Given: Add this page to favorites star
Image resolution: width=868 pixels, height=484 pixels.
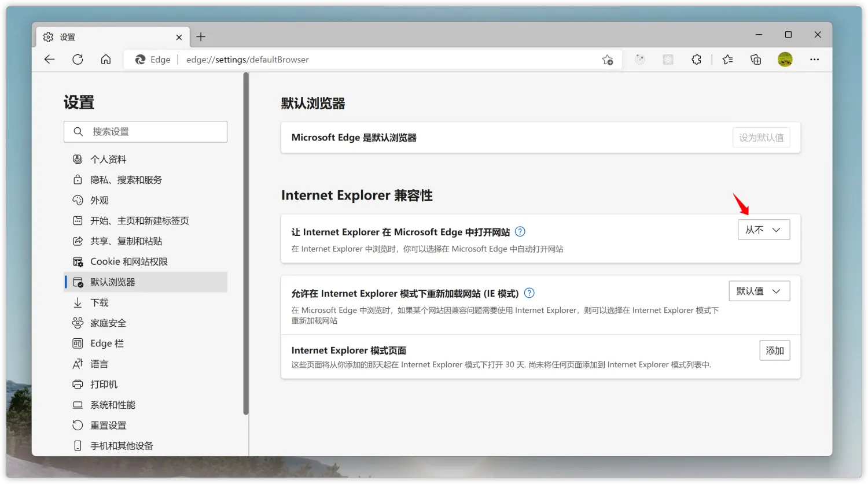Looking at the screenshot, I should coord(608,60).
